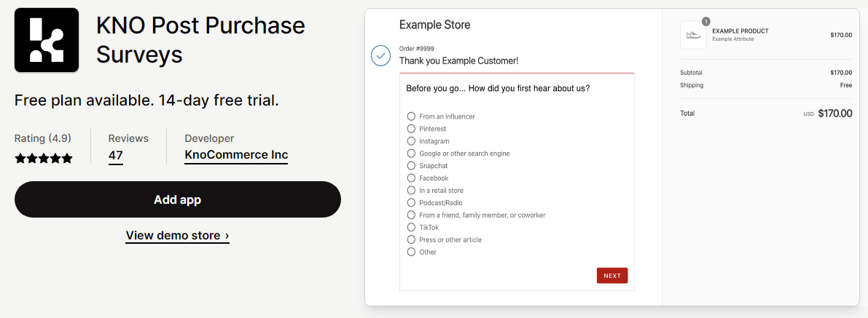Screen dimensions: 868x318
Task: Select Facebook as the answer
Action: 411,178
